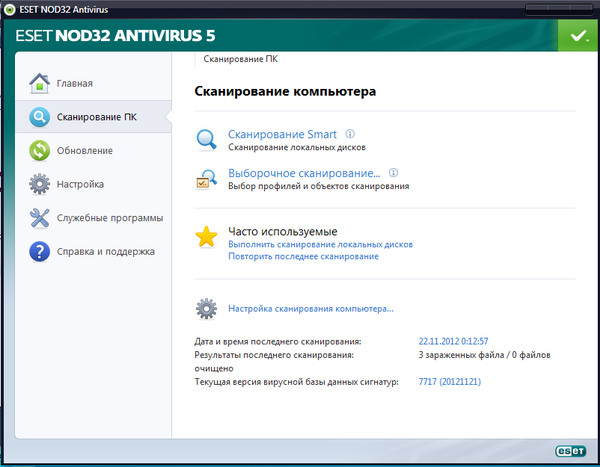Click Текущая версия вирусной базы label
This screenshot has width=600, height=467.
click(x=297, y=382)
